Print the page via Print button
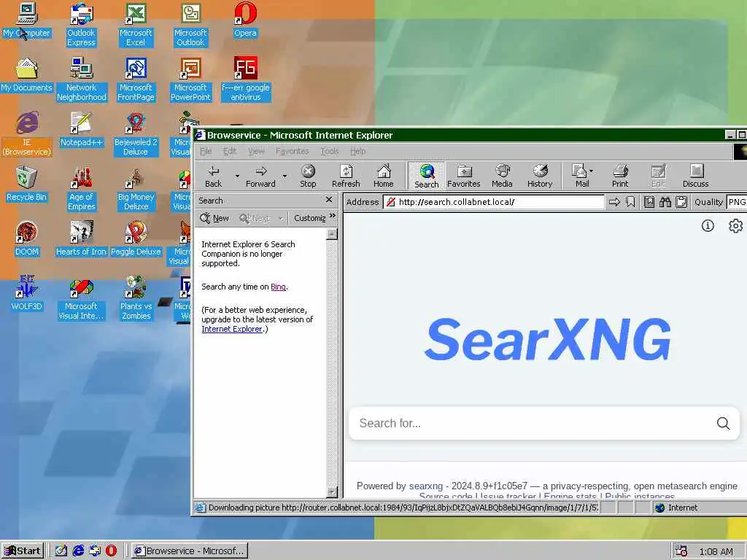 (620, 176)
